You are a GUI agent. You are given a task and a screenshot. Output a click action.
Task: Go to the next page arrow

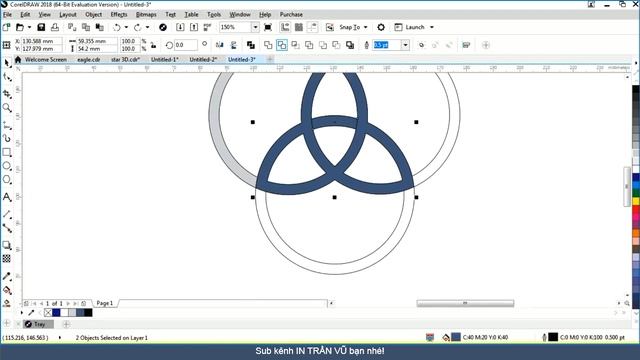click(x=68, y=303)
